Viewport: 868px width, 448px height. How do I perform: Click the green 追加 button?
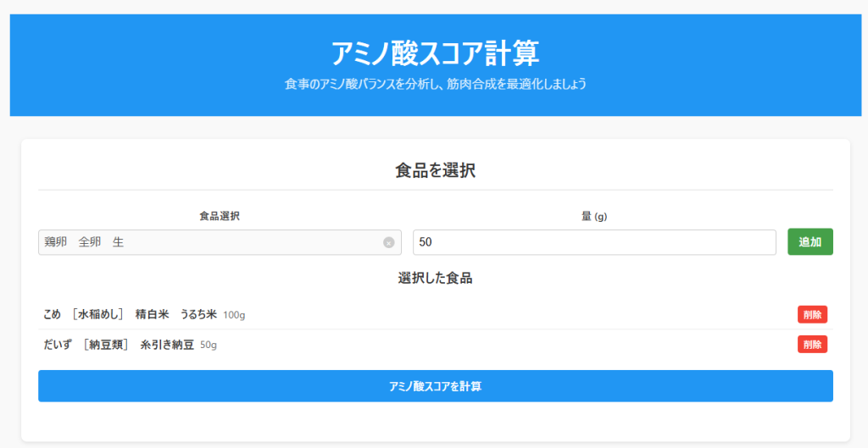click(810, 242)
